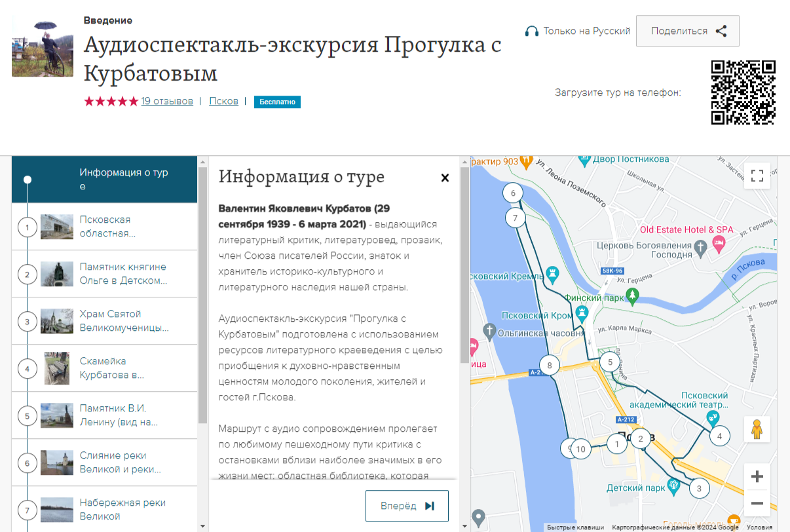This screenshot has width=790, height=532.
Task: Open stop 5 Памятник В.И. Ленину
Action: coord(105,415)
